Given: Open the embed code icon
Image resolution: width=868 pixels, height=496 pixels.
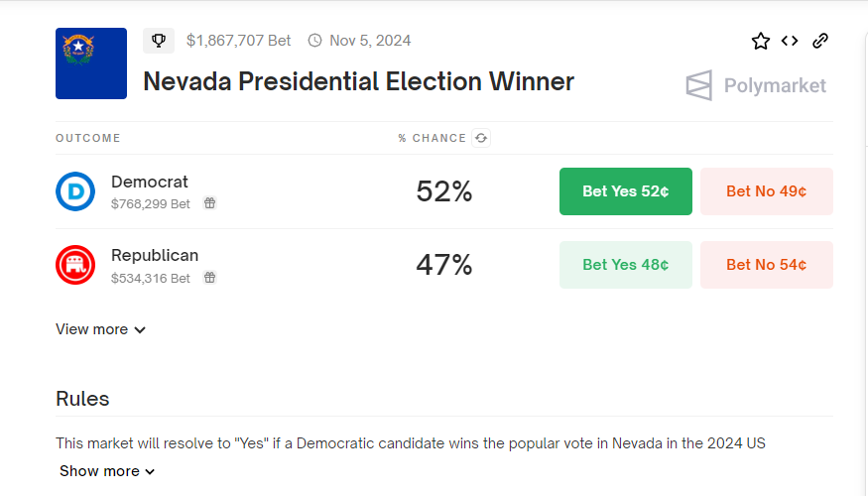Looking at the screenshot, I should coord(790,41).
